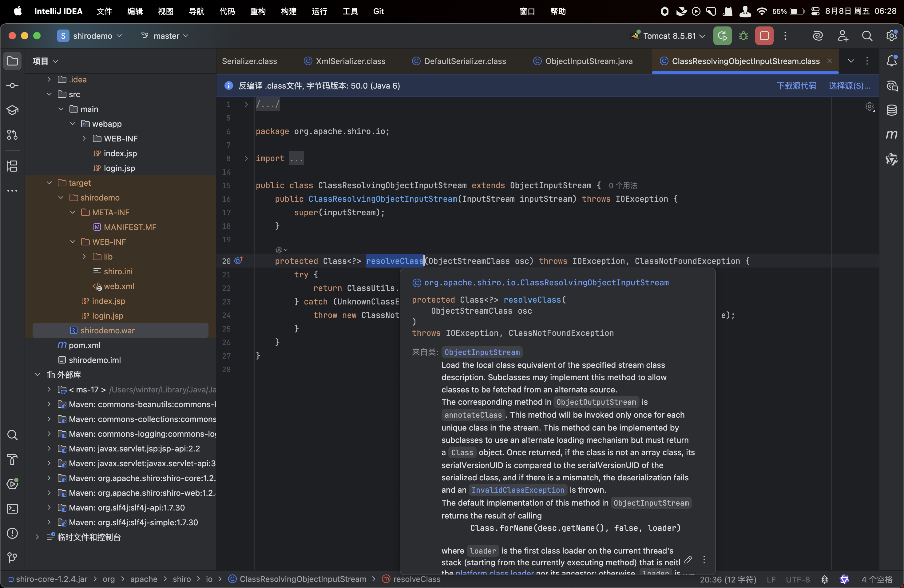Image resolution: width=904 pixels, height=588 pixels.
Task: Select pom.xml file in project tree
Action: coord(84,345)
